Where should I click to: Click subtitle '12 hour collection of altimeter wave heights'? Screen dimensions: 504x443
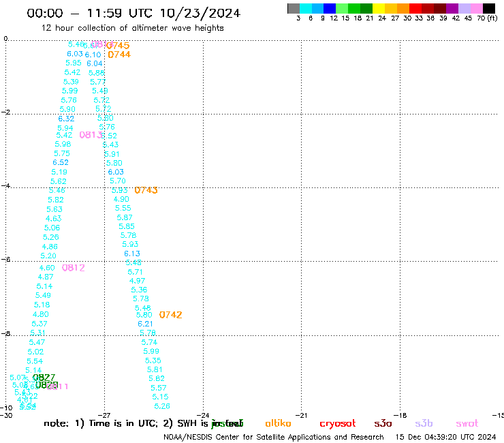132,28
